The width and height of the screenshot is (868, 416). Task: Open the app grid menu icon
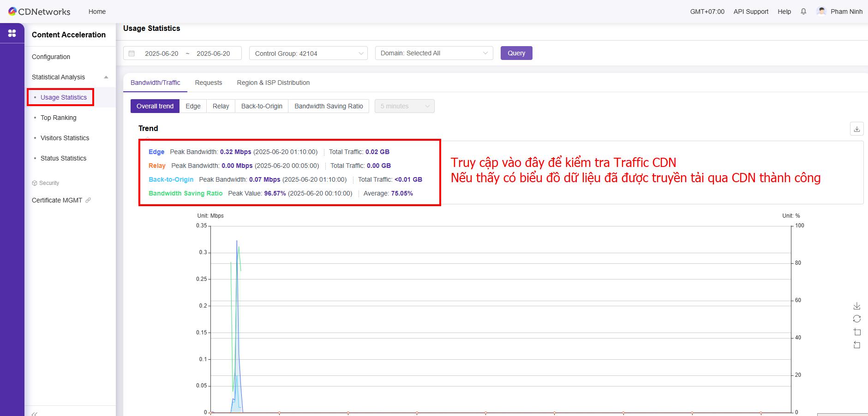[x=12, y=33]
